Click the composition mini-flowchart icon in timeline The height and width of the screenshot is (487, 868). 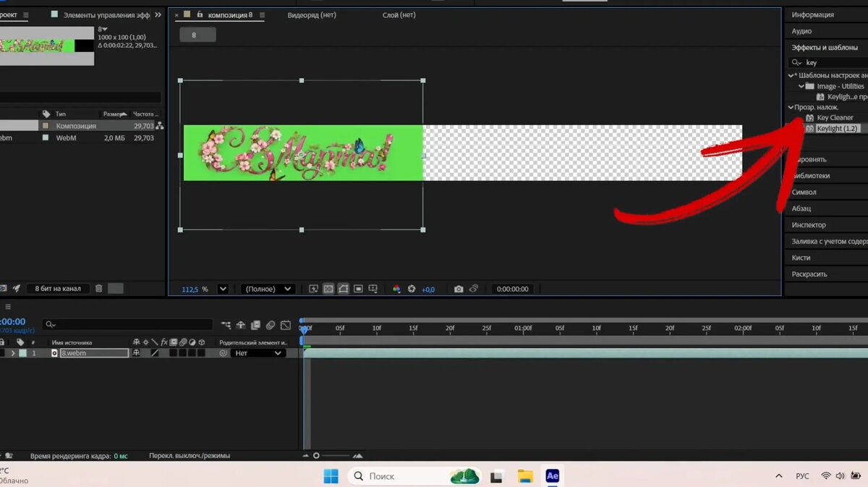tap(226, 326)
